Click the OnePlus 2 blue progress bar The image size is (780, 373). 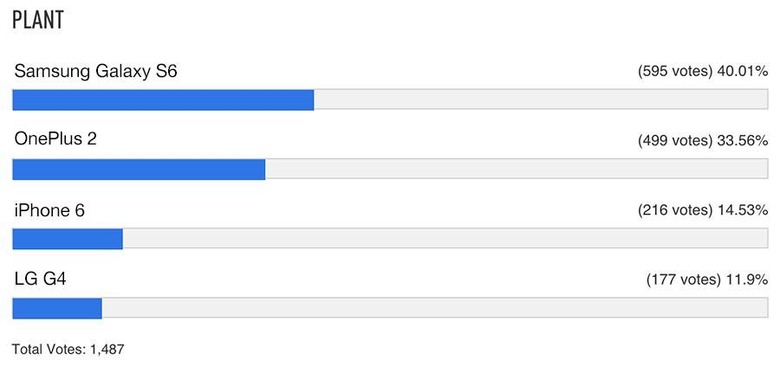[x=139, y=169]
